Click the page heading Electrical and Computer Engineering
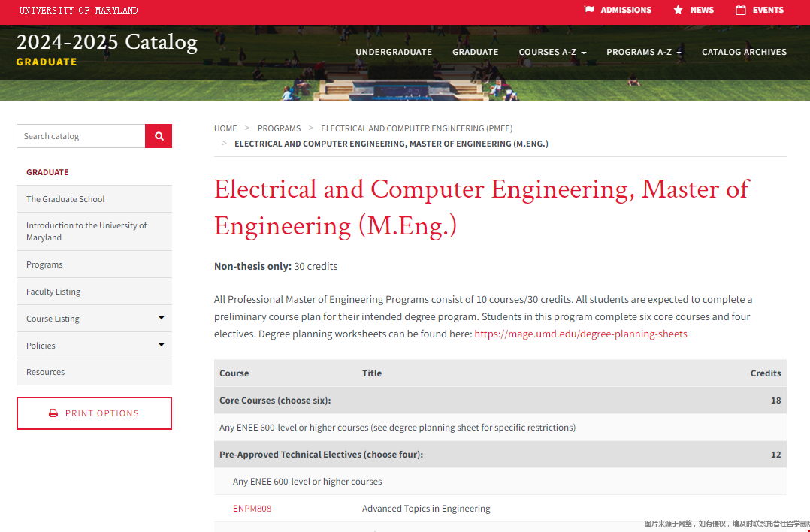810x532 pixels. click(482, 207)
